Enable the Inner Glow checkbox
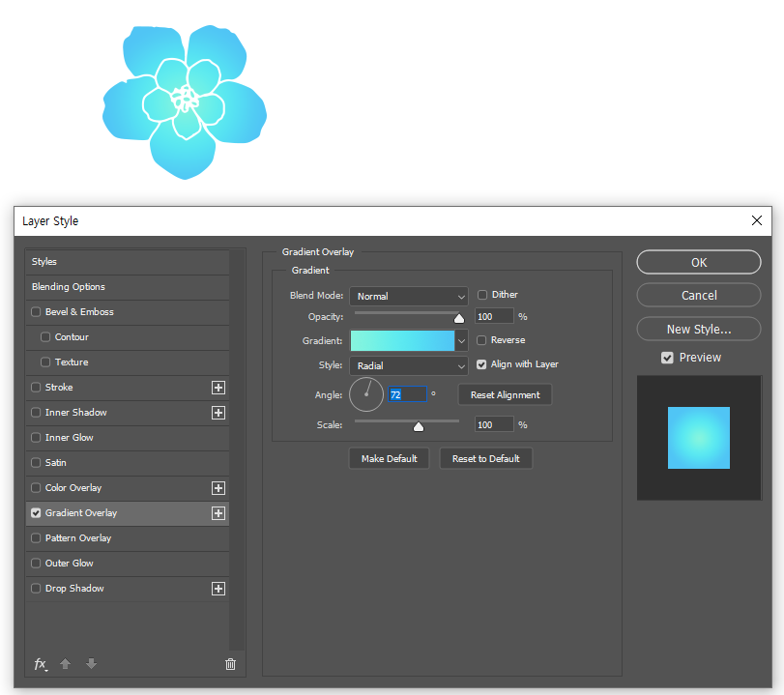The width and height of the screenshot is (784, 695). coord(36,438)
